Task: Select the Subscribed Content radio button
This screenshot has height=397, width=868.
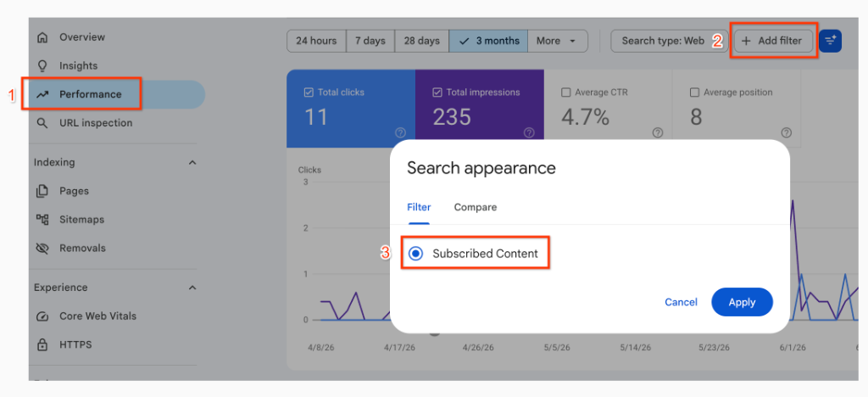Action: click(x=415, y=254)
